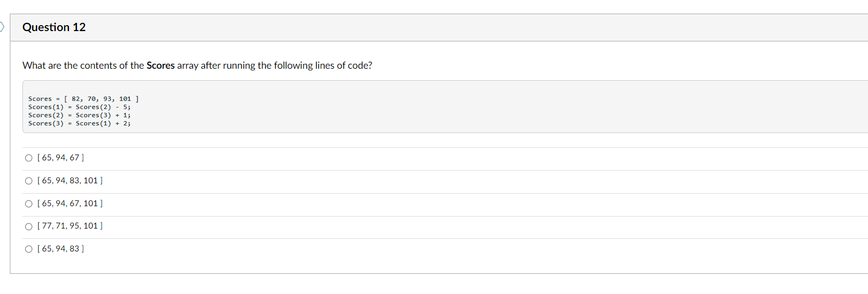
Task: Mark the [ 65, 94, 67, 101 ] radio button
Action: click(x=29, y=204)
